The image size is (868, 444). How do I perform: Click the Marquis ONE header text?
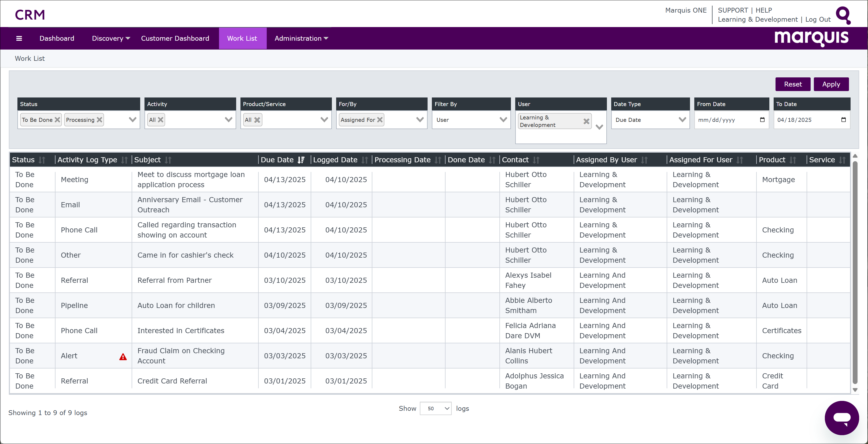686,10
